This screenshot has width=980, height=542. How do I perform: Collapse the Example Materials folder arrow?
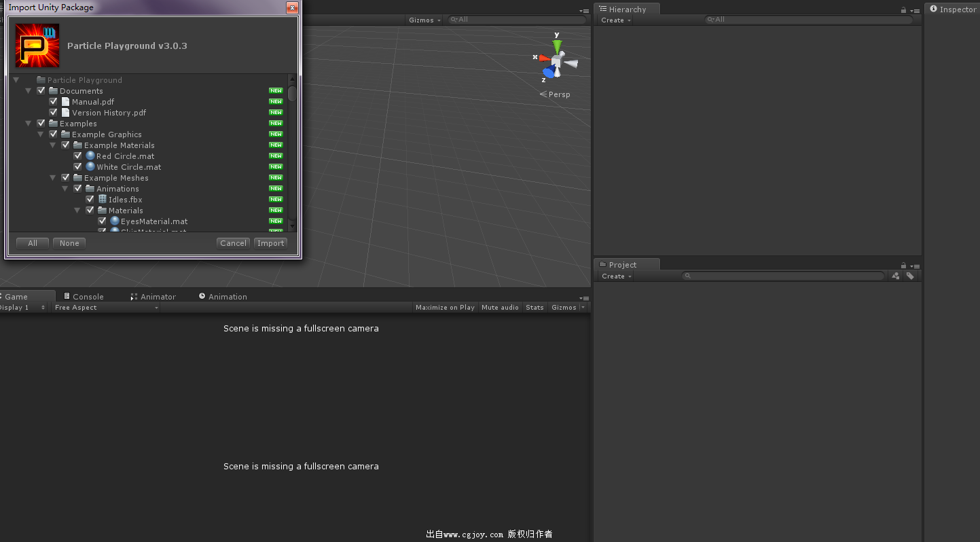[53, 145]
